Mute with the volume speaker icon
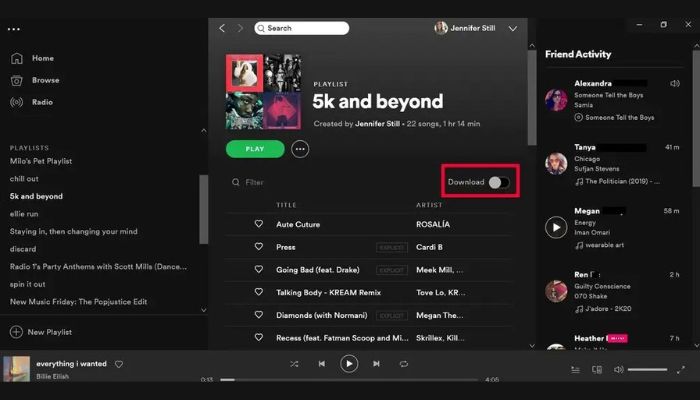 [x=618, y=370]
